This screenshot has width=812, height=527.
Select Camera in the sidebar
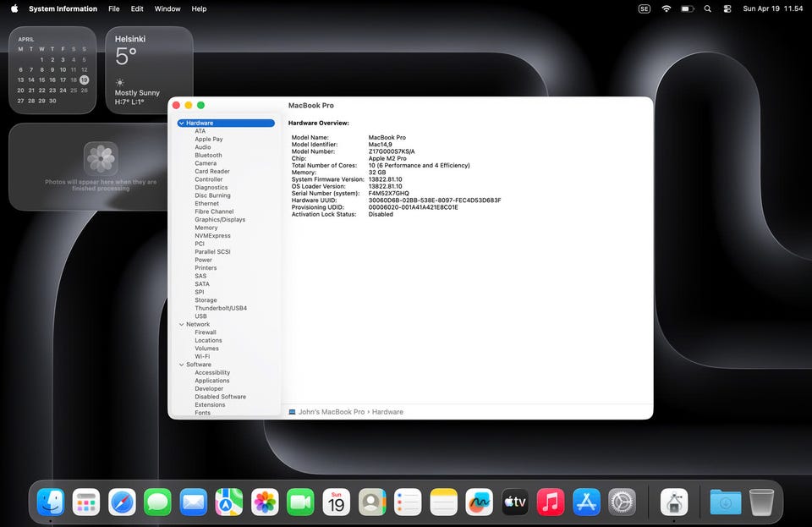(206, 163)
